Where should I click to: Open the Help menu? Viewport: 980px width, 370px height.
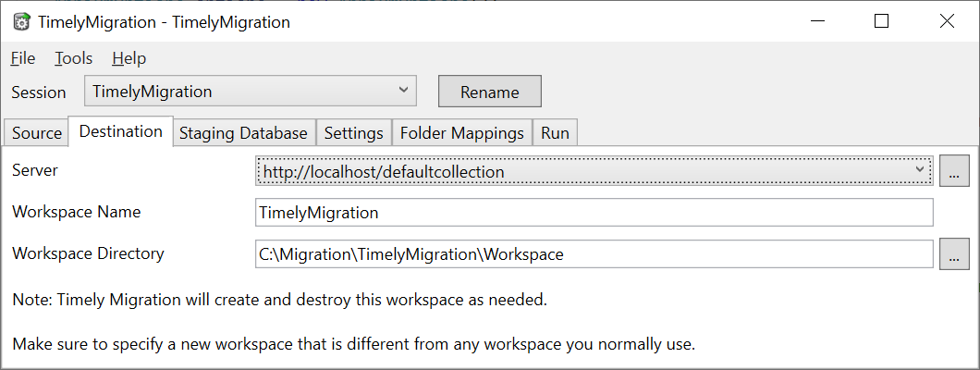coord(129,58)
